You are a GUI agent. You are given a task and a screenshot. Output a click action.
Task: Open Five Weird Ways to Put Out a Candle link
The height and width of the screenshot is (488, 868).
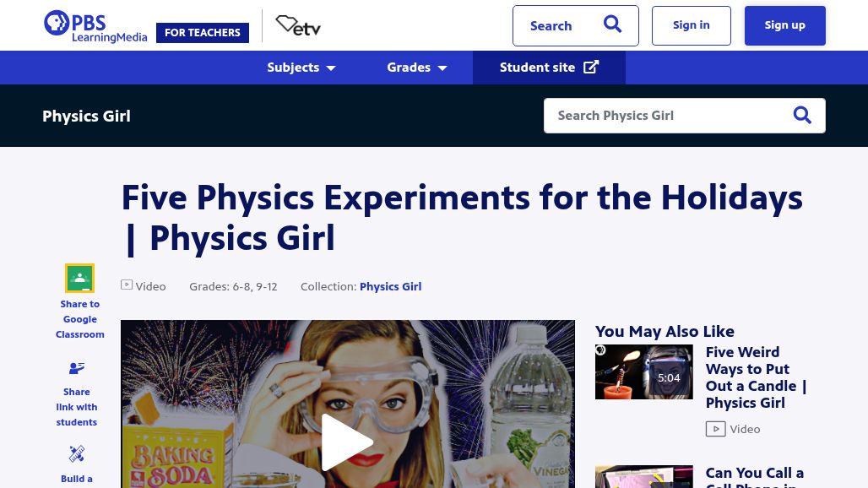click(756, 377)
